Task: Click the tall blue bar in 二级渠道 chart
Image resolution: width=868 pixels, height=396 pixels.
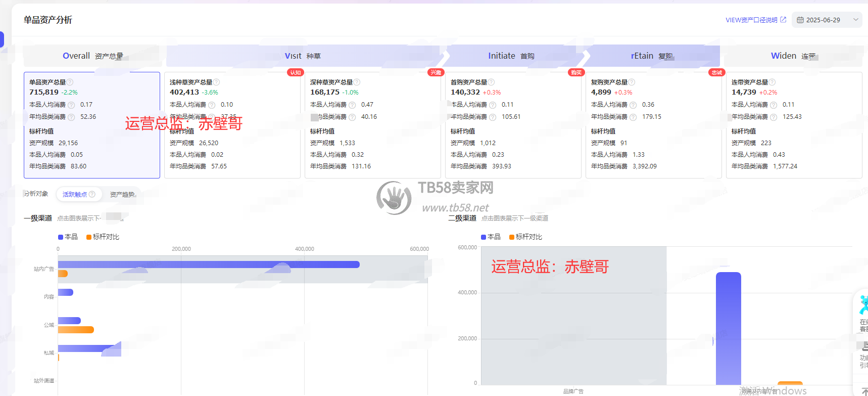Action: tap(728, 329)
